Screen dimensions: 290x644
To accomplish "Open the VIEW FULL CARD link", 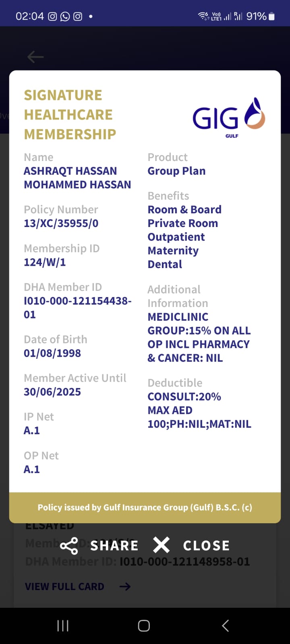I will (64, 587).
